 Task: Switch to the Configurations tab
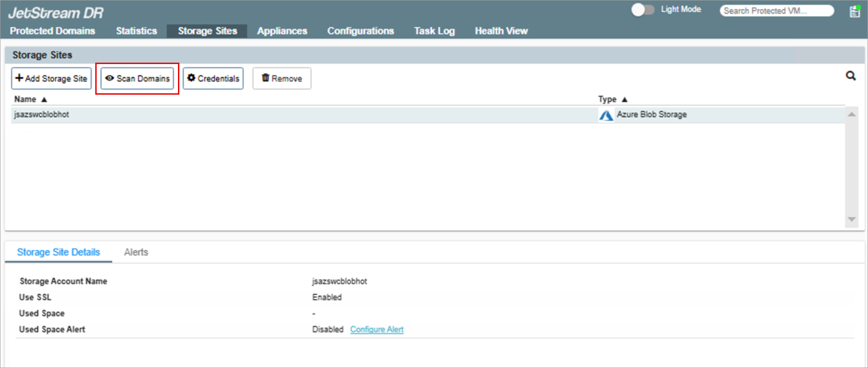pos(360,31)
